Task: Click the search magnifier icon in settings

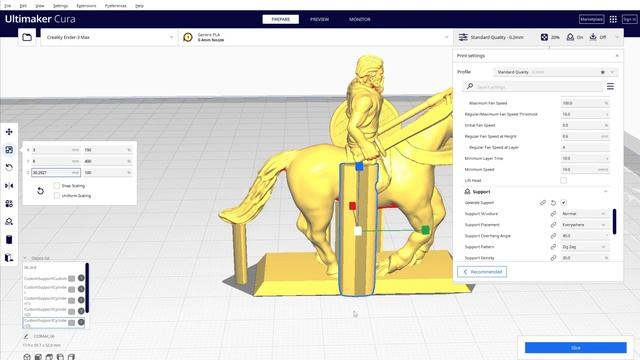Action: tap(470, 87)
